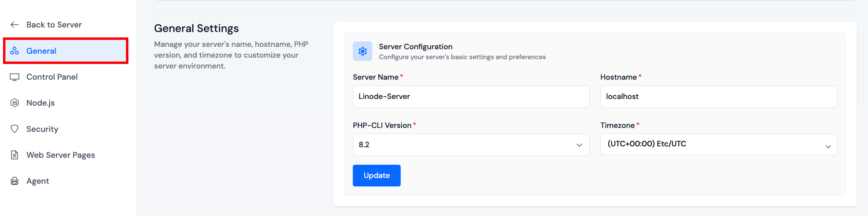Click the Security shield icon
Screen dimensions: 868x216
click(14, 129)
